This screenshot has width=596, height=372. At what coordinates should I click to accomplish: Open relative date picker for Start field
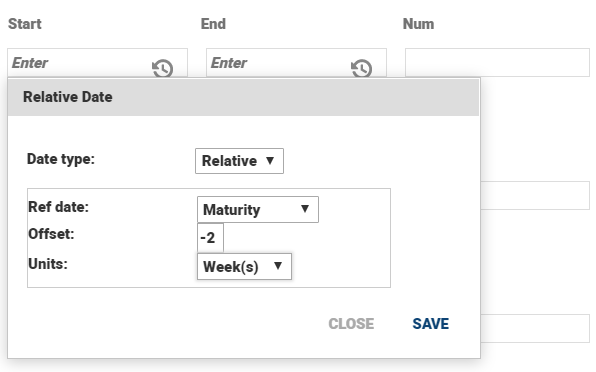click(163, 68)
